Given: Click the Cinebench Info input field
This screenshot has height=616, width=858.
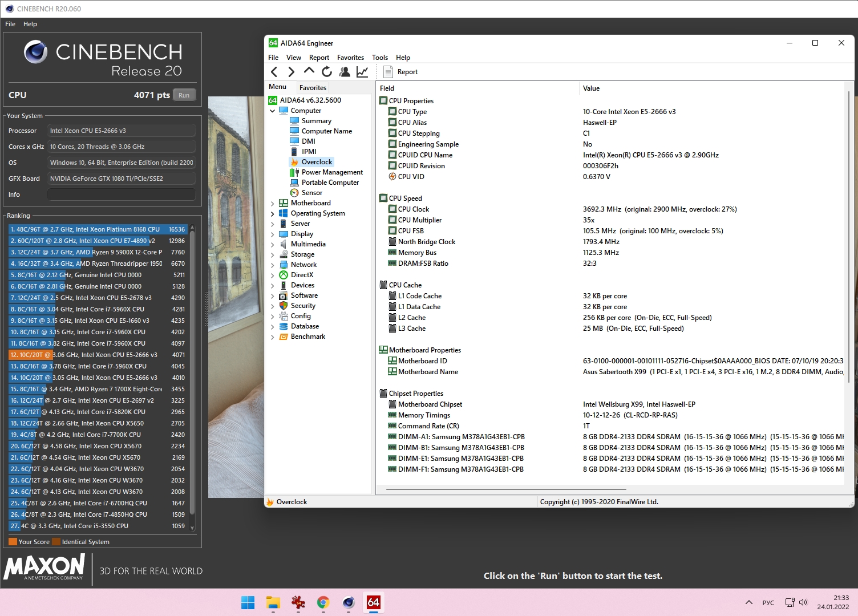Looking at the screenshot, I should coord(121,194).
